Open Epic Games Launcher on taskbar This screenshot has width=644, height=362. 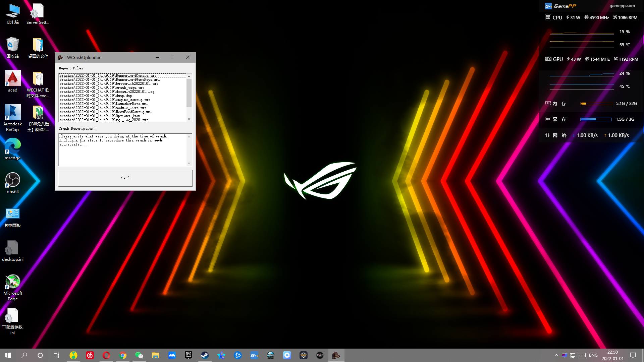[x=189, y=355]
